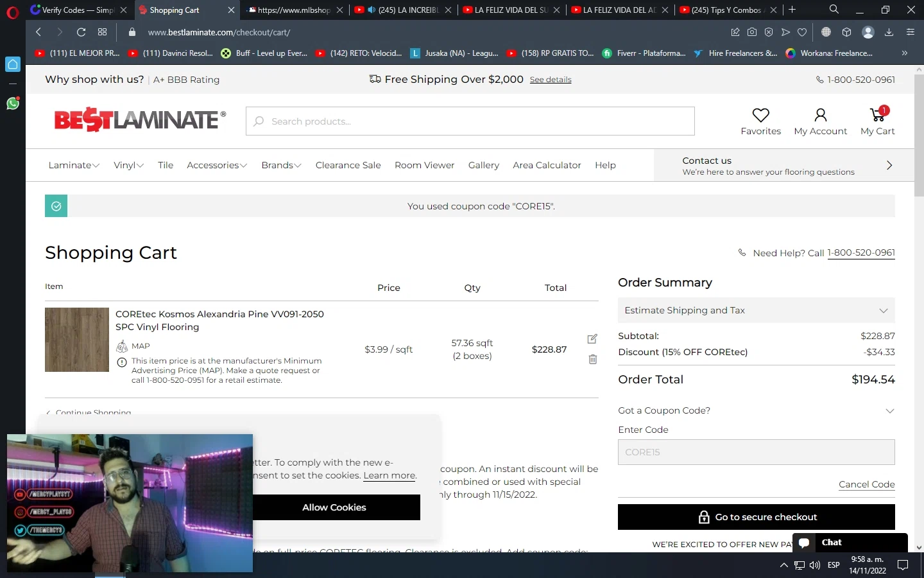Screen dimensions: 924x578
Task: Click the Chat bubble widget
Action: coord(850,543)
